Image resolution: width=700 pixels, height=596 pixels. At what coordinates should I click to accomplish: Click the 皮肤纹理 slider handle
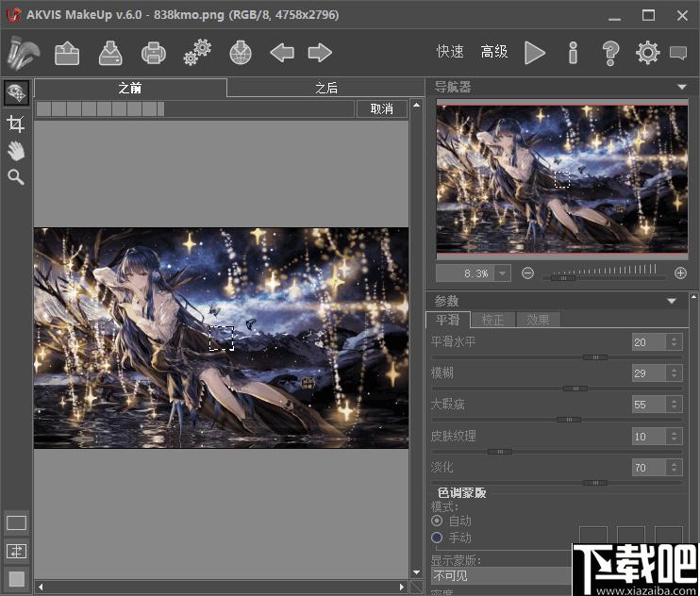tap(500, 452)
